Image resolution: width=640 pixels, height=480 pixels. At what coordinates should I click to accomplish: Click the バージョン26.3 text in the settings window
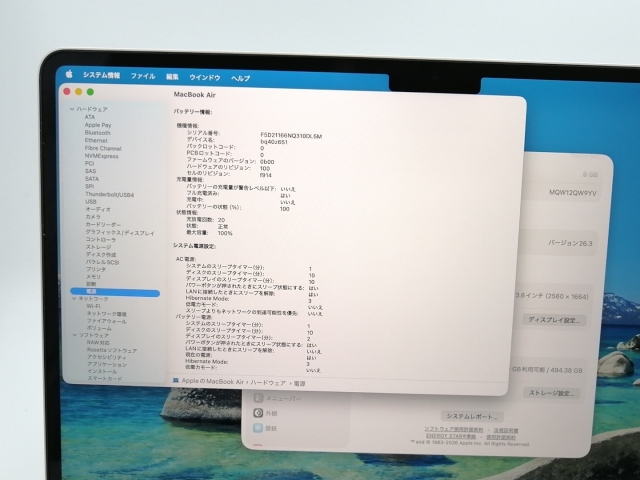click(570, 243)
